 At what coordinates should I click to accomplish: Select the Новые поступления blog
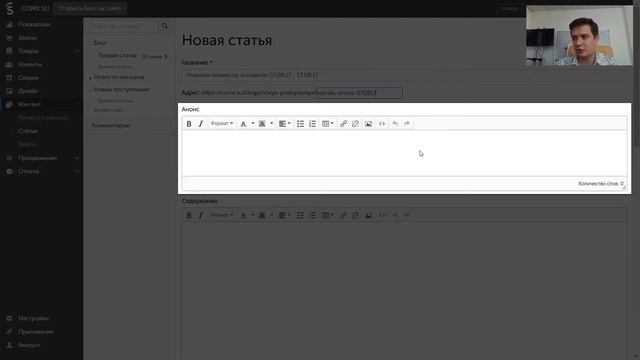tap(121, 89)
